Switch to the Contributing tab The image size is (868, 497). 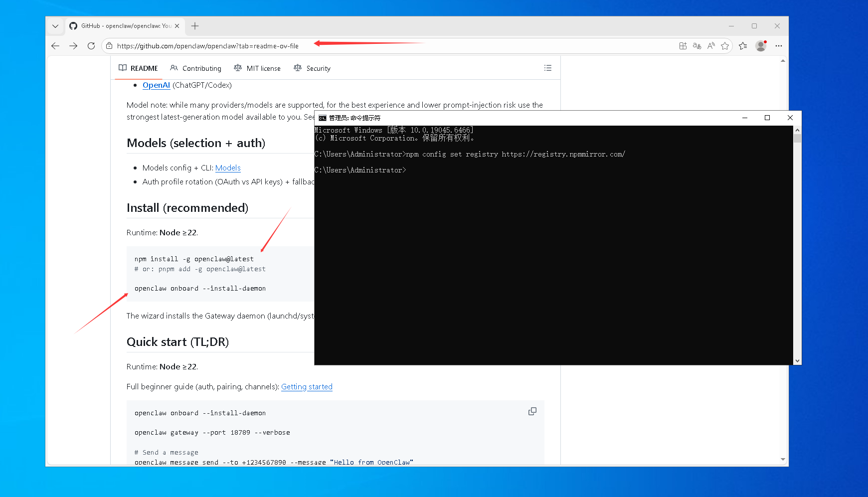coord(195,68)
